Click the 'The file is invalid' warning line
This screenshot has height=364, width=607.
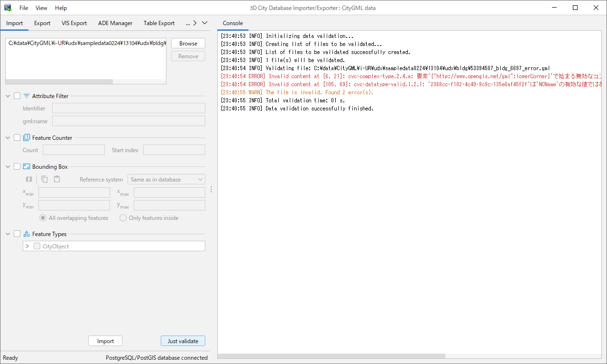tap(297, 92)
